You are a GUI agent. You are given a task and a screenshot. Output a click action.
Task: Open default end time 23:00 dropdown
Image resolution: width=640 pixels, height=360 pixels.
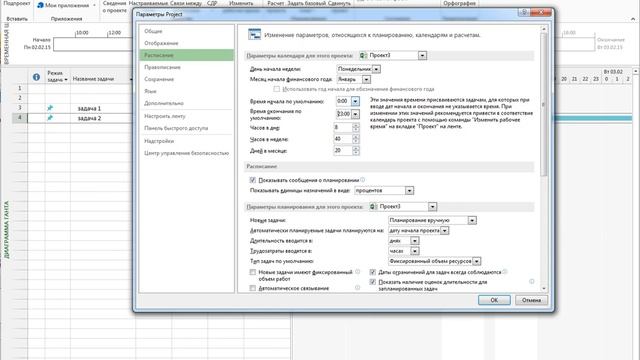355,114
